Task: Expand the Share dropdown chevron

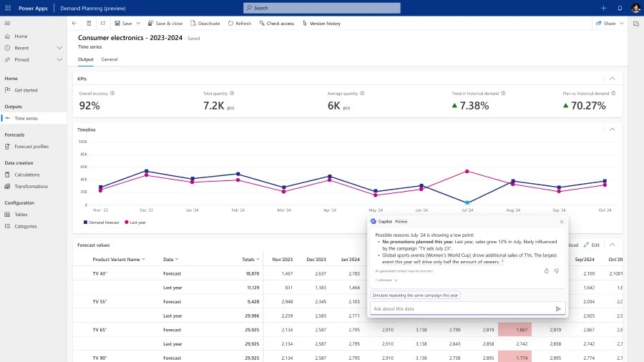Action: [x=621, y=24]
